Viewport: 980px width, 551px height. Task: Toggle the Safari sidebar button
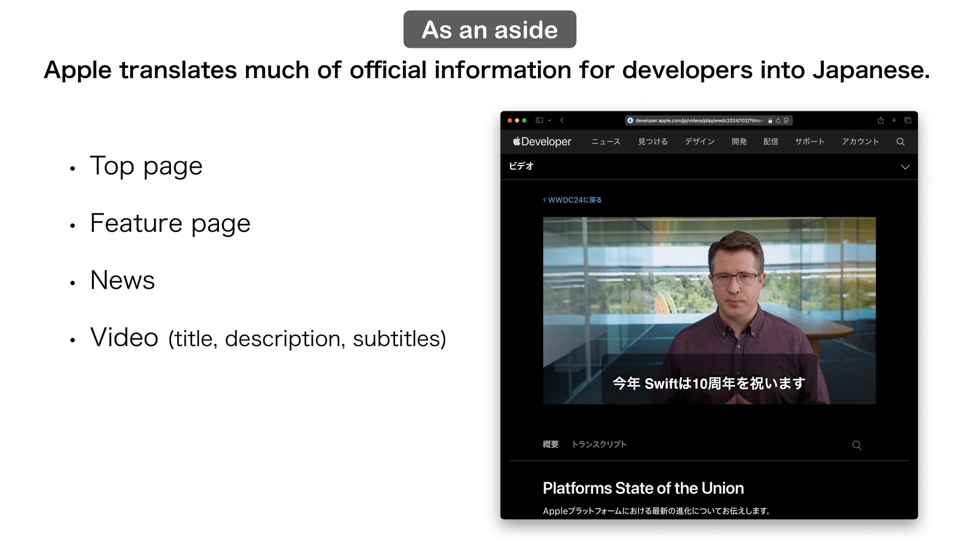[x=539, y=120]
